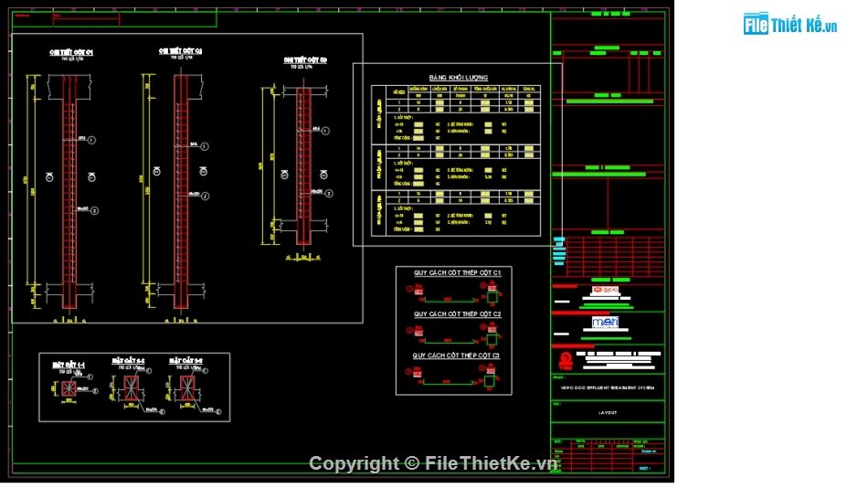Click the EFFLUENT TREATMENT SYSTEM project name
The height and width of the screenshot is (488, 868).
point(608,388)
